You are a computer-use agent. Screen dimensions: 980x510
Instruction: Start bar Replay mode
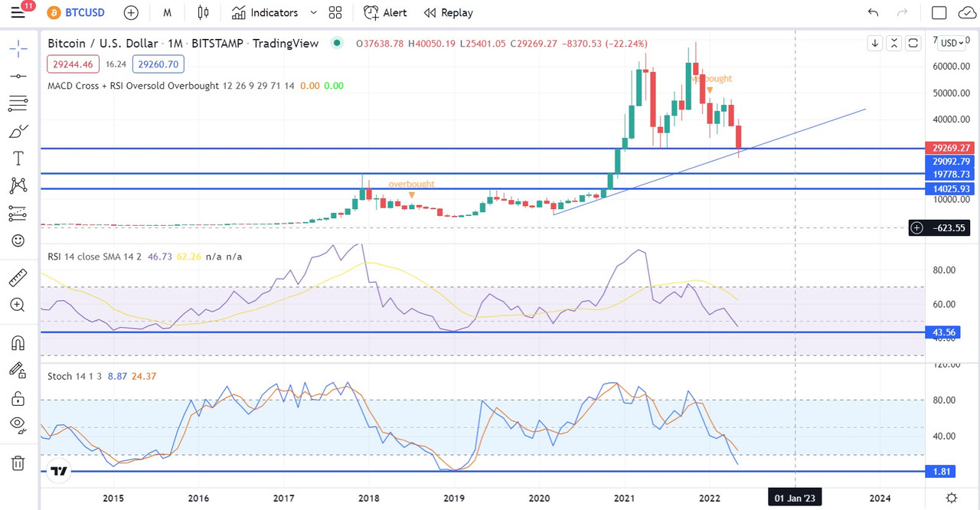[449, 12]
